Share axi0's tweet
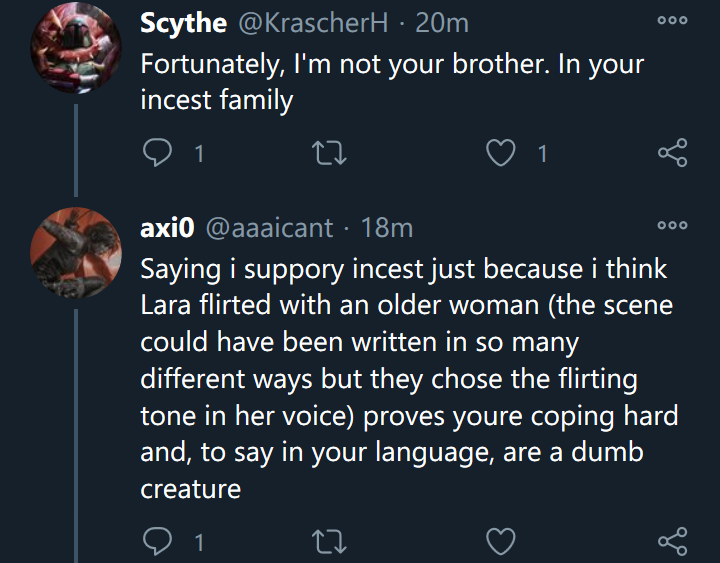The image size is (720, 563). [x=673, y=541]
